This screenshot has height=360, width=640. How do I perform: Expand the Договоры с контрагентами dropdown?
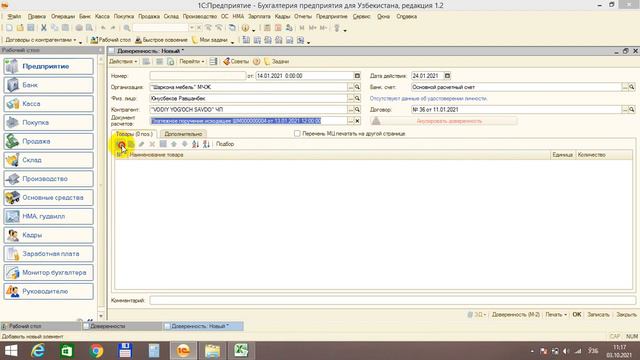pos(41,40)
